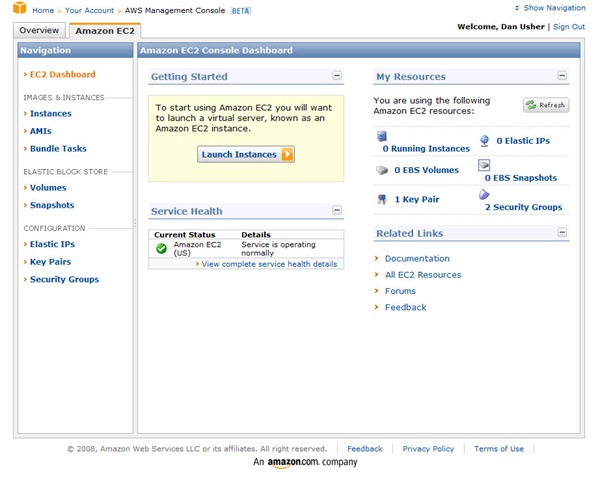Open Bundle Tasks in navigation
Screen dimensions: 598x480
pyautogui.click(x=58, y=149)
